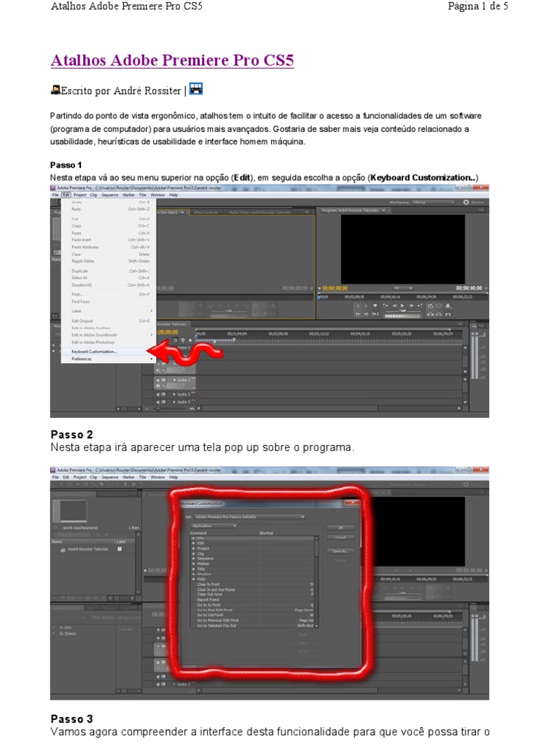Open Edit menu in Passo 1 screenshot
Screen dimensions: 560x747
click(x=66, y=195)
